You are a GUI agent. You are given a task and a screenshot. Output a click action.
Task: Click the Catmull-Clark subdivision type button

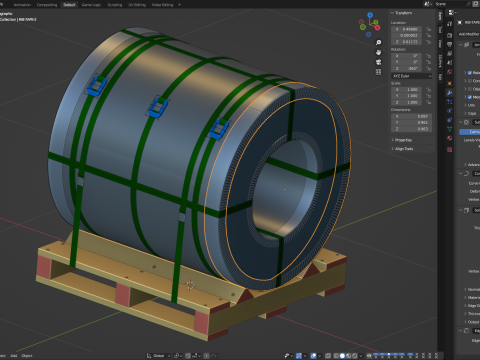point(470,132)
